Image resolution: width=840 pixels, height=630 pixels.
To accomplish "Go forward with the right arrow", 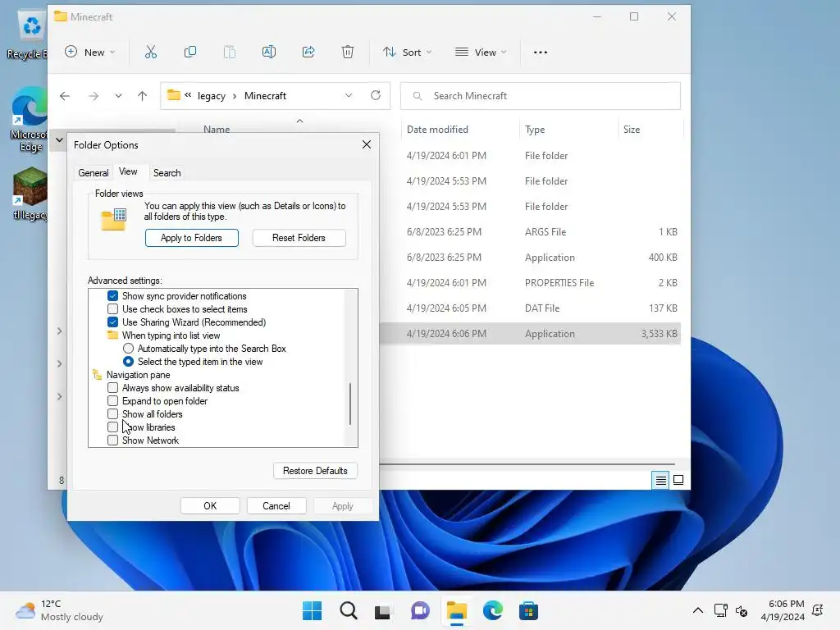I will coord(94,96).
